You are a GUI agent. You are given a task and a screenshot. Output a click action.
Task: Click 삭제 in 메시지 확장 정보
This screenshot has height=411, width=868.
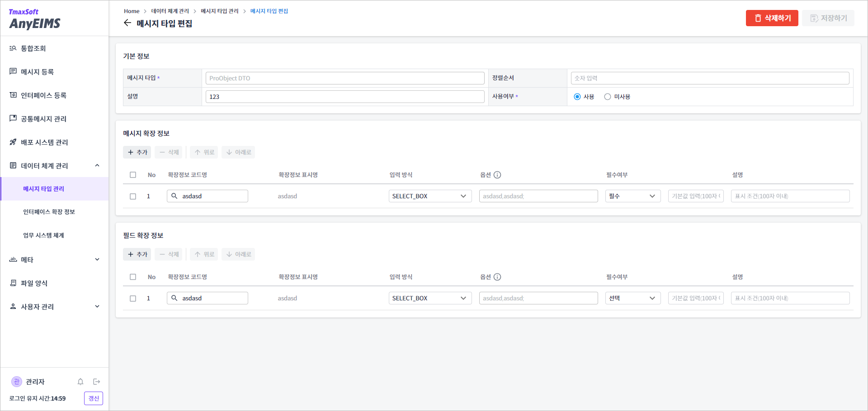pyautogui.click(x=169, y=152)
